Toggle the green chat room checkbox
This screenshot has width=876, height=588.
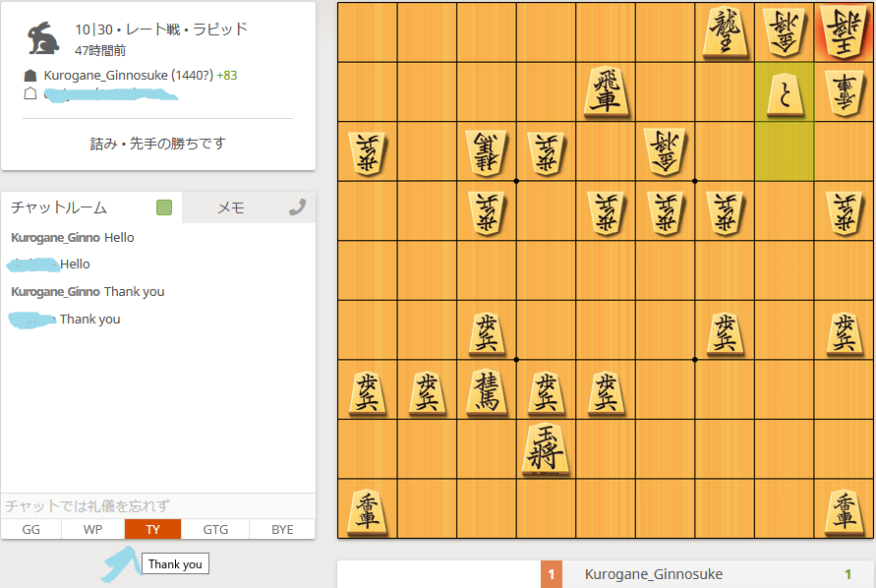(163, 207)
